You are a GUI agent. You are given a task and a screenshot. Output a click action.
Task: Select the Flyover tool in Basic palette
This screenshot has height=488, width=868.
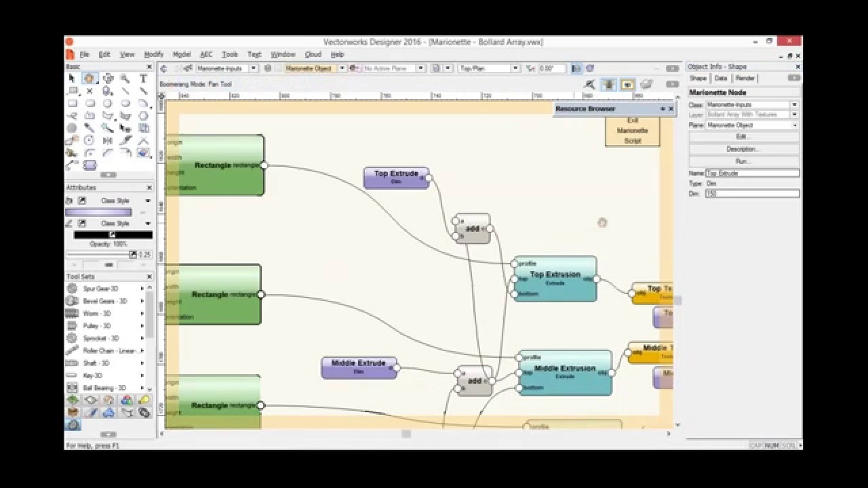pos(108,79)
